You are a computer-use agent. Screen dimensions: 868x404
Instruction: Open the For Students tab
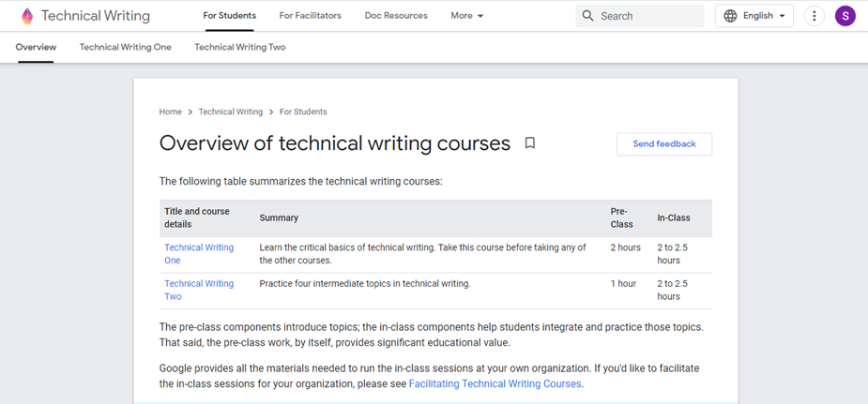(x=230, y=16)
